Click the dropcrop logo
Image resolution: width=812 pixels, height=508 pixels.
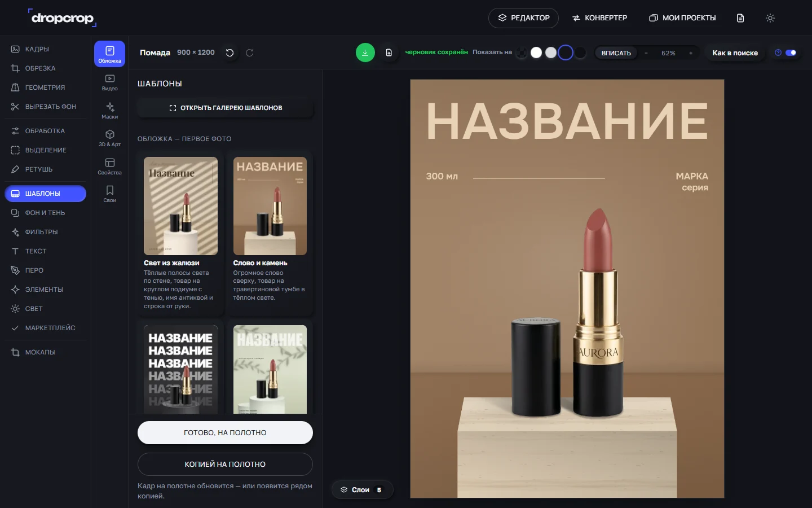pyautogui.click(x=63, y=18)
